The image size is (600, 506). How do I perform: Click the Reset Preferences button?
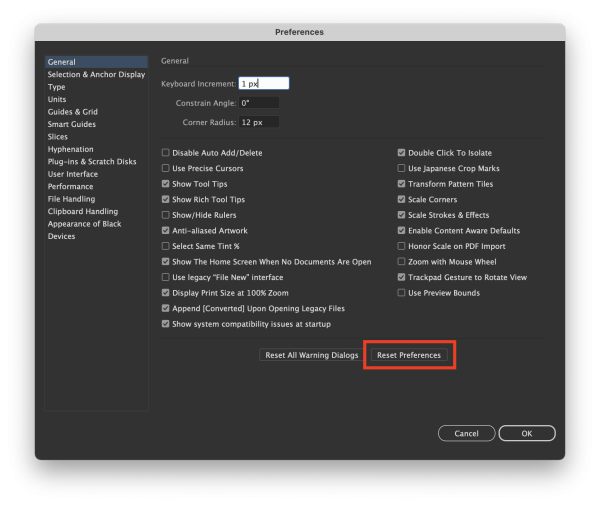pos(408,355)
